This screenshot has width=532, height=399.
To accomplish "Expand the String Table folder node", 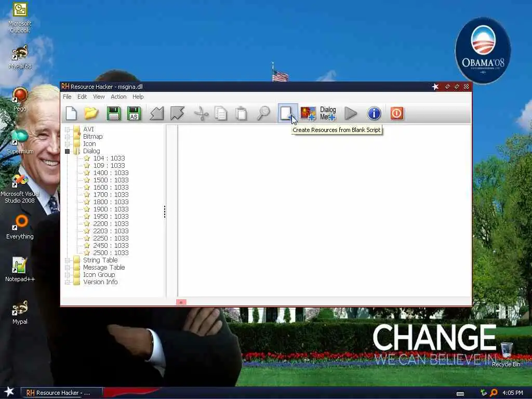I will click(x=67, y=260).
